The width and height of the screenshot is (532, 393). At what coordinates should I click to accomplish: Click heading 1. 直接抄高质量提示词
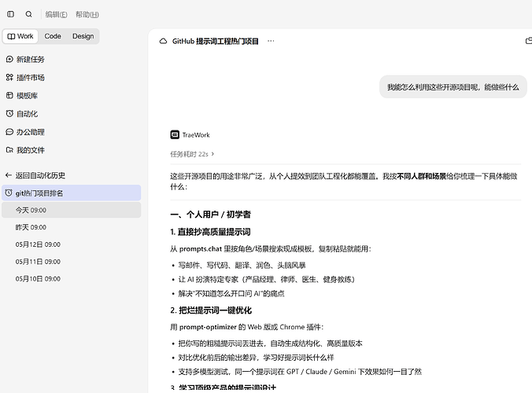pos(210,232)
